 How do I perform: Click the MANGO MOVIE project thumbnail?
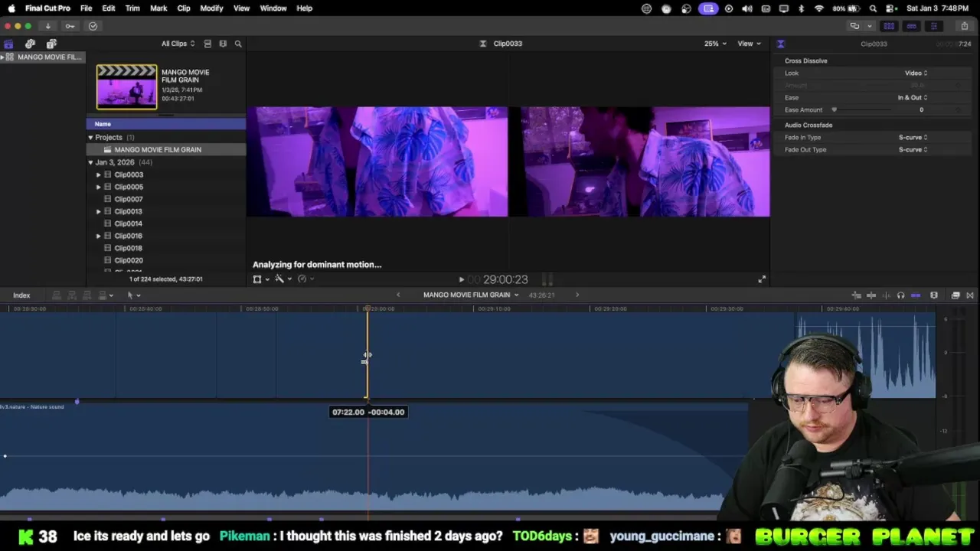[x=126, y=86]
